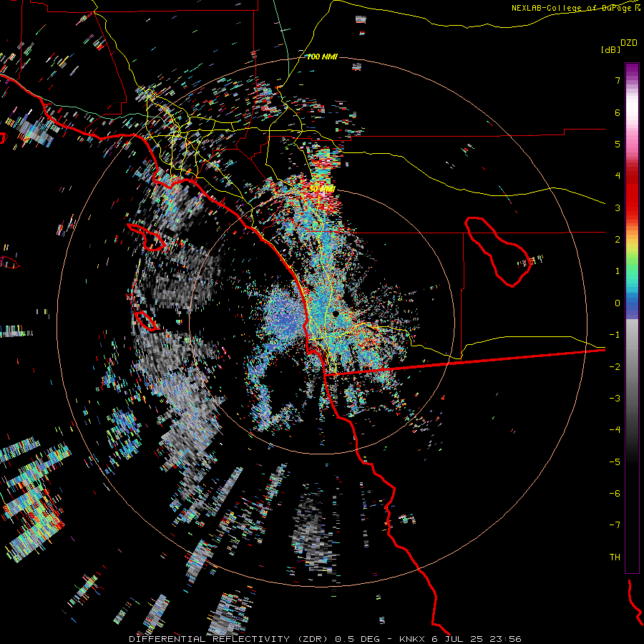The width and height of the screenshot is (644, 644).
Task: Click the 3 tick label on the color scale
Action: [618, 208]
